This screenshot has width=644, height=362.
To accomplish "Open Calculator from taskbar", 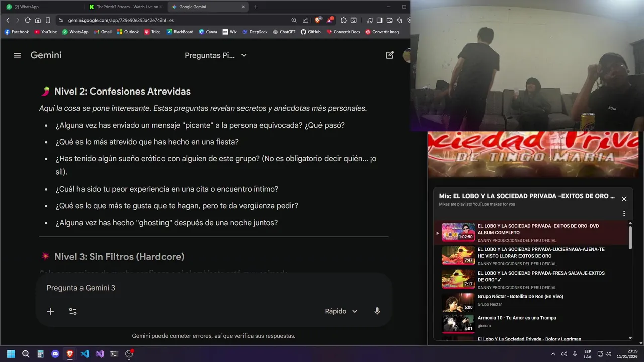I will pos(40,354).
